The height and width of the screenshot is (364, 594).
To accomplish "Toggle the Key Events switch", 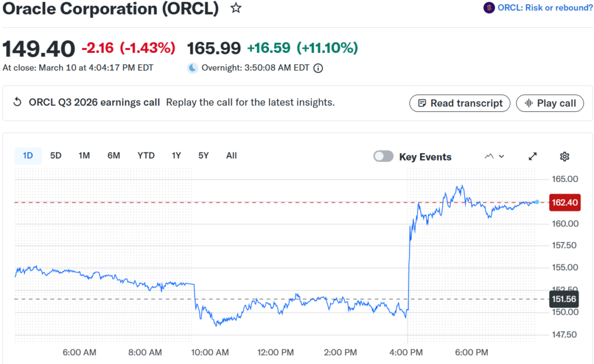I will [383, 156].
